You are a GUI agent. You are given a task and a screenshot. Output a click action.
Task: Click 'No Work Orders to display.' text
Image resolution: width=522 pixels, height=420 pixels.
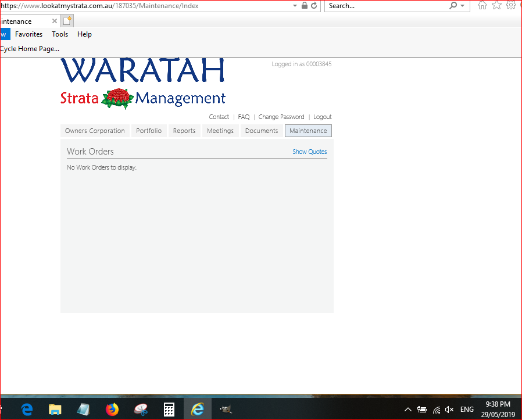click(x=102, y=167)
